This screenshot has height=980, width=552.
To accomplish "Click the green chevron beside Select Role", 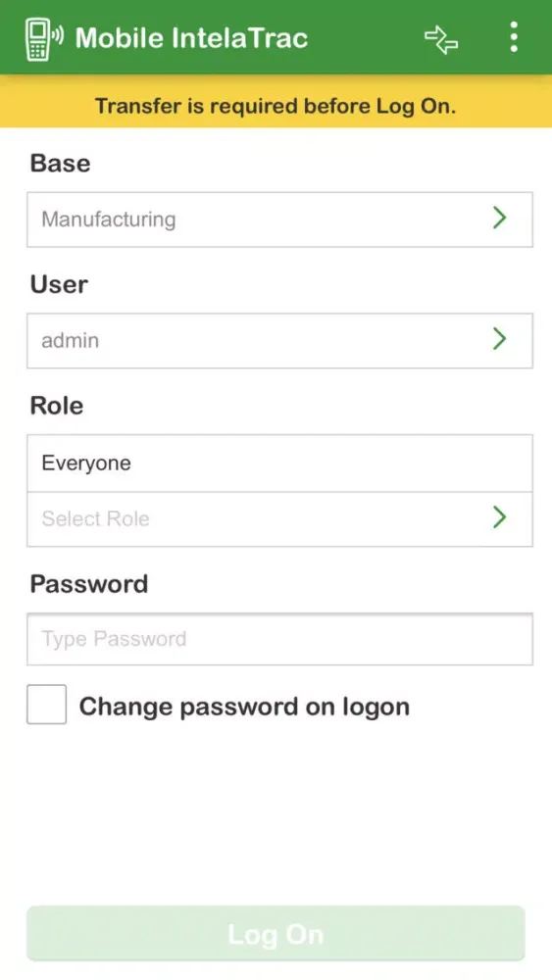I will (x=499, y=517).
